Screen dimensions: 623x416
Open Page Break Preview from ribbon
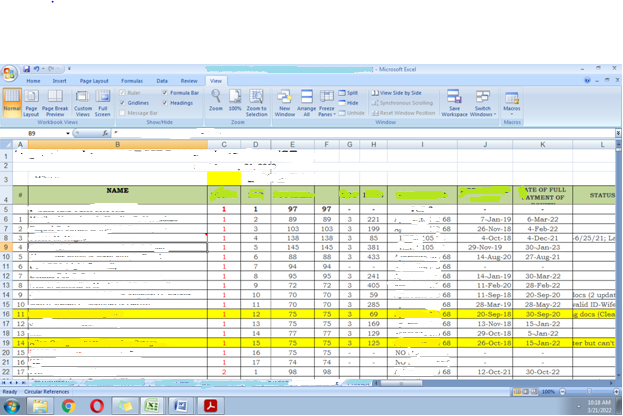pyautogui.click(x=55, y=103)
